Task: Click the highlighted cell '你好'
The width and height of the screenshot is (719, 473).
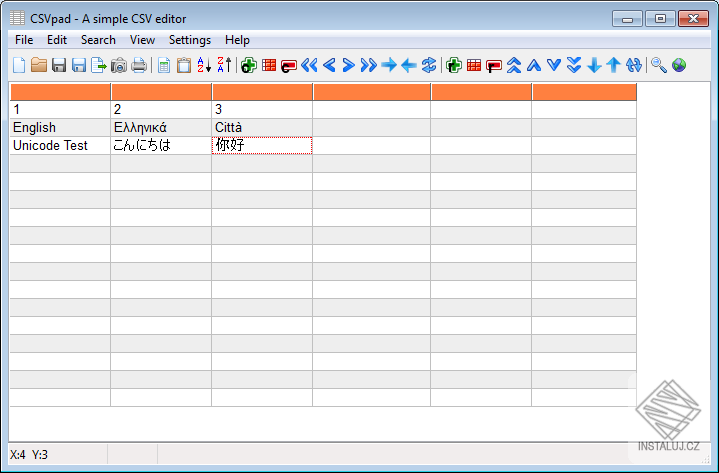Action: point(262,145)
